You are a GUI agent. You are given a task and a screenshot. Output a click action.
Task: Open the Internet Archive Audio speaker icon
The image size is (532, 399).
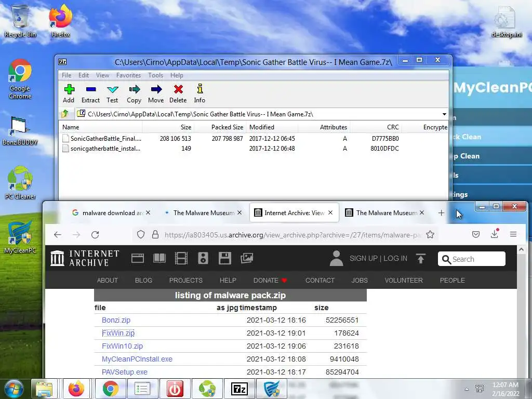point(203,258)
